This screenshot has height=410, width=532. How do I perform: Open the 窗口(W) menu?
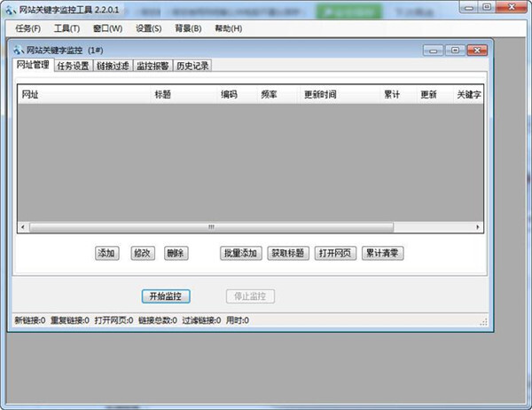pyautogui.click(x=107, y=28)
